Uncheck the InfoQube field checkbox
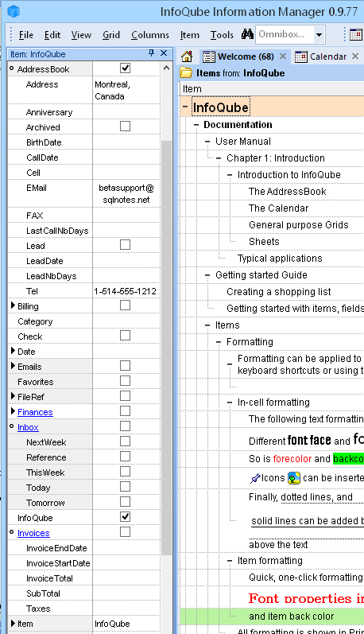Viewport: 364px width, 634px height. pos(126,517)
